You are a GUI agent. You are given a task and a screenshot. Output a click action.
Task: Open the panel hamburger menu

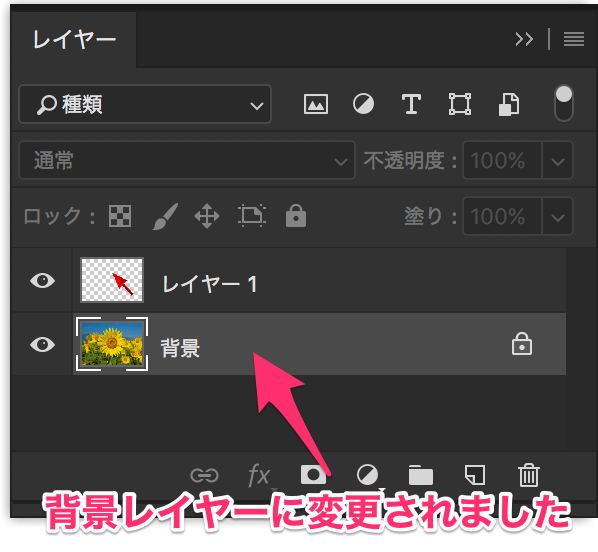574,39
